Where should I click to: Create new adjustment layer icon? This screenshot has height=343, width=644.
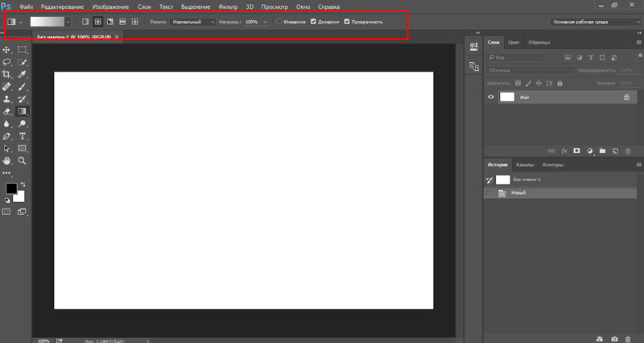pyautogui.click(x=590, y=151)
